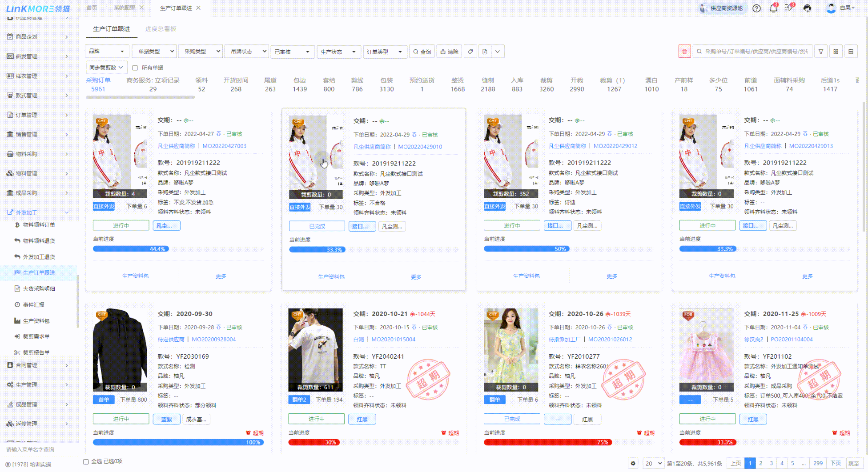868x472 pixels.
Task: Open the filter funnel icon
Action: tap(821, 52)
